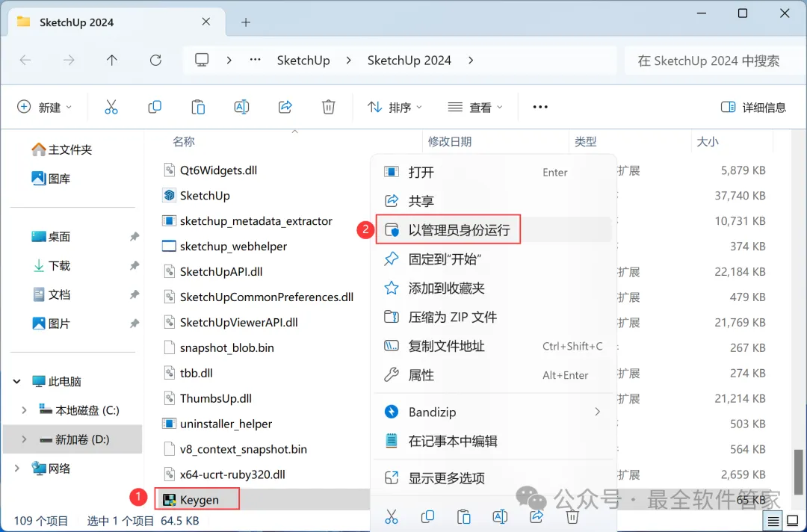
Task: Choose 压缩为 ZIP 文件 from the context menu
Action: (494, 317)
